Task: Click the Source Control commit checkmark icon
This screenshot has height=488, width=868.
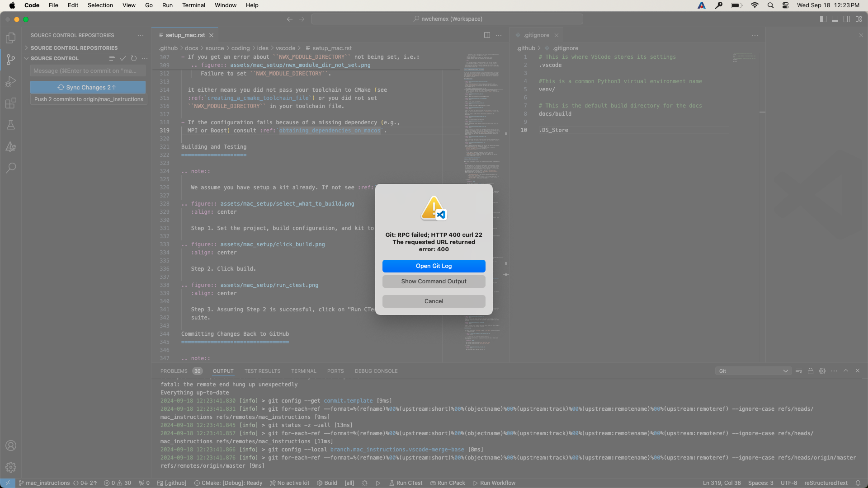Action: (123, 58)
